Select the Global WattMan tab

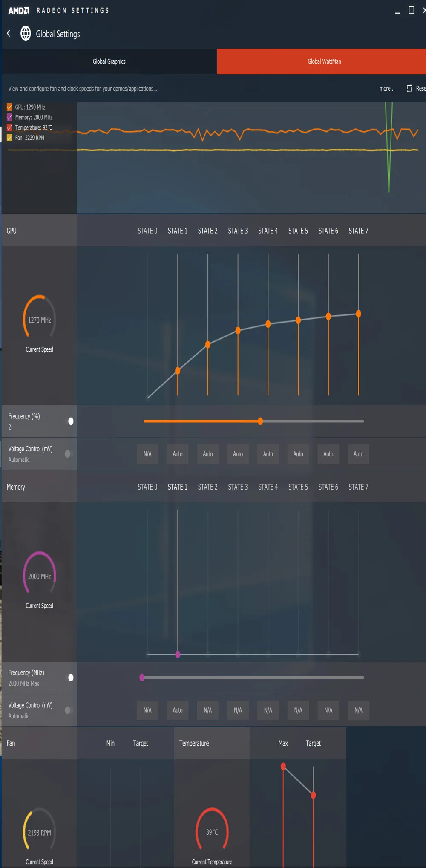click(x=322, y=61)
